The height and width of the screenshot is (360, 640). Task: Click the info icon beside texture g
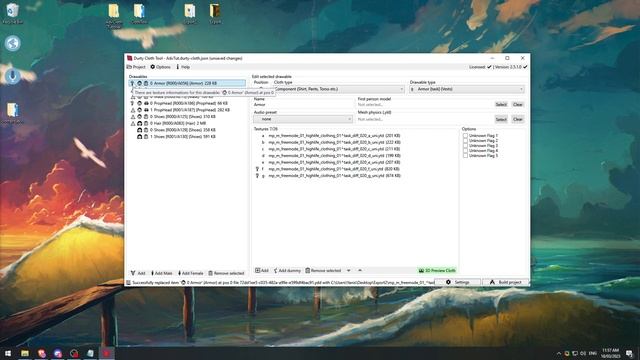click(x=257, y=176)
